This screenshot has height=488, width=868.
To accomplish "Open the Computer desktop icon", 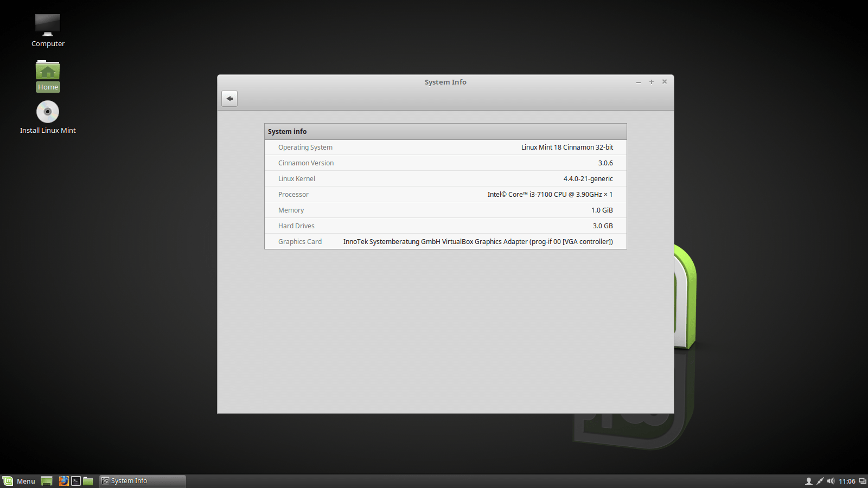I will click(48, 30).
